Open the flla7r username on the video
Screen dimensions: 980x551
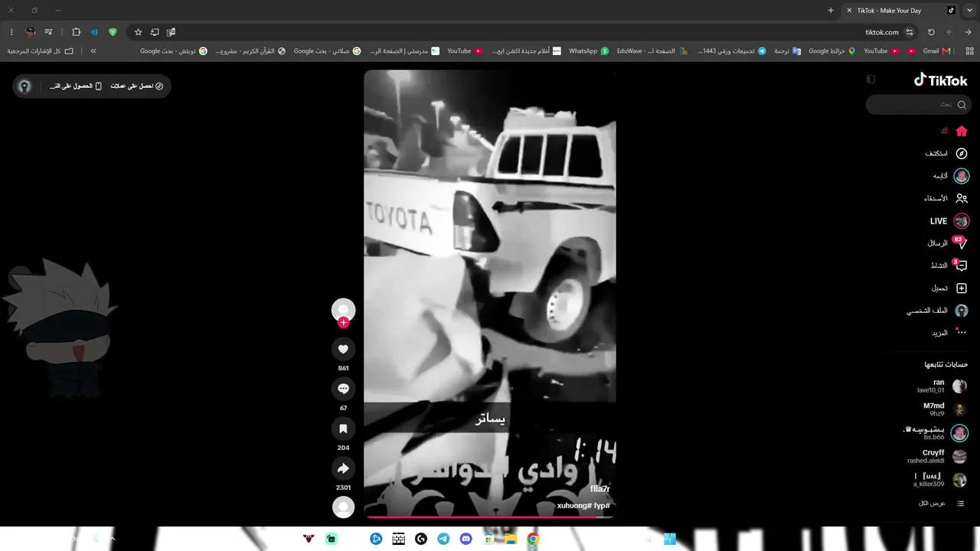click(600, 489)
